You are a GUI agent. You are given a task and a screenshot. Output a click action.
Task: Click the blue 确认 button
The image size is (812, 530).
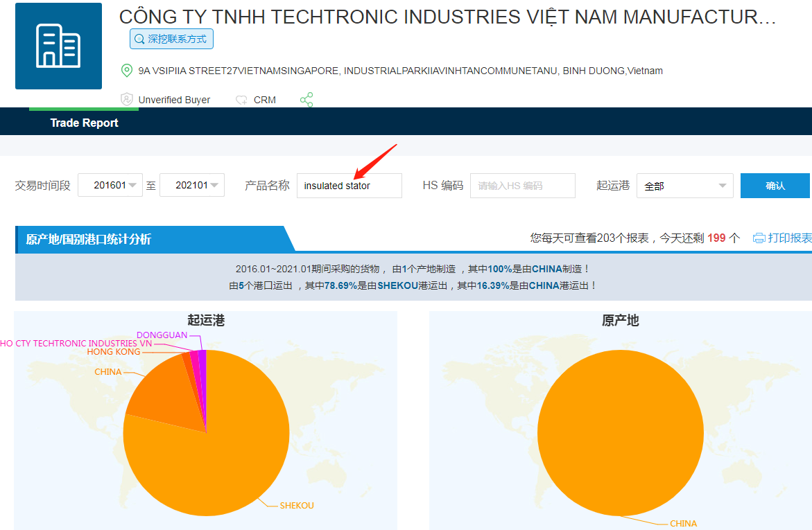pyautogui.click(x=775, y=185)
